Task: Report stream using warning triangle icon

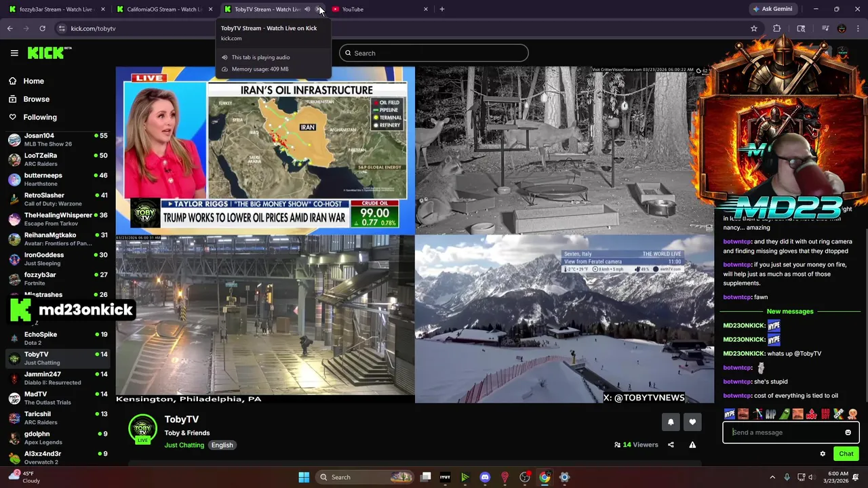Action: click(692, 445)
